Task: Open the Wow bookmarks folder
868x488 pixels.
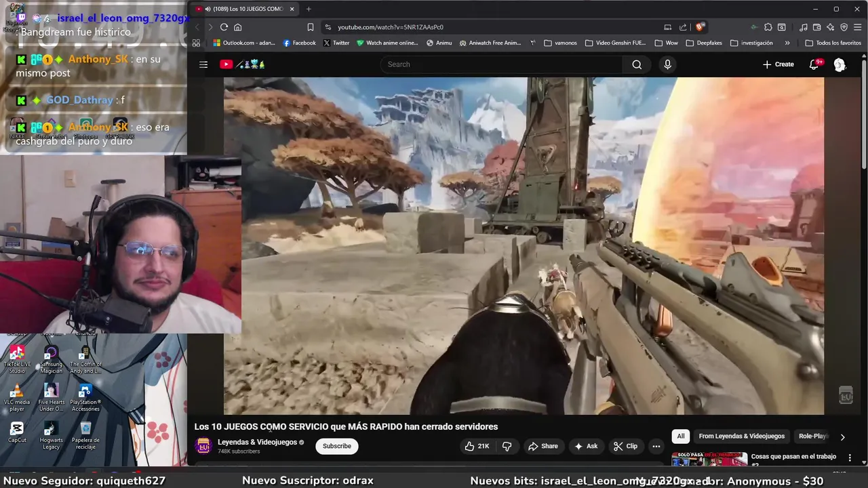Action: (x=666, y=43)
